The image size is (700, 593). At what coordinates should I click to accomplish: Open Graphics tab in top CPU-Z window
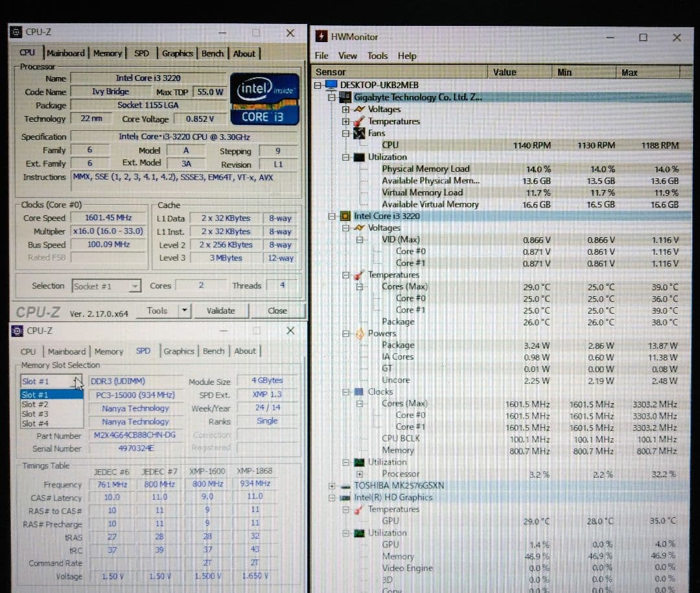coord(177,53)
